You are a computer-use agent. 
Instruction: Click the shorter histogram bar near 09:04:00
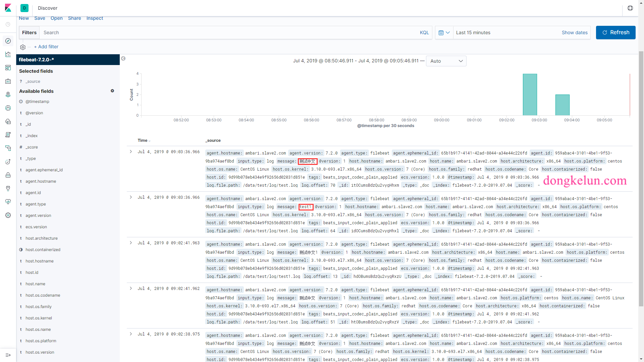point(562,105)
